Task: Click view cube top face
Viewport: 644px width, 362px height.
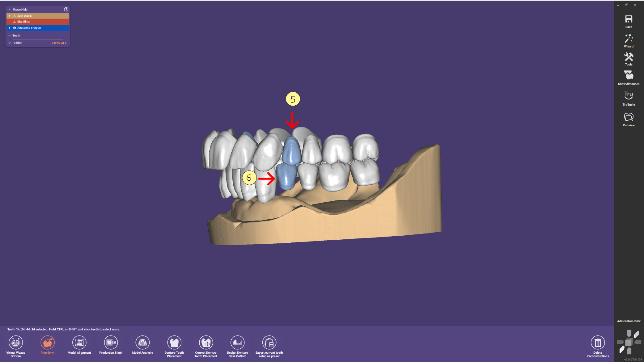Action: coord(629,333)
